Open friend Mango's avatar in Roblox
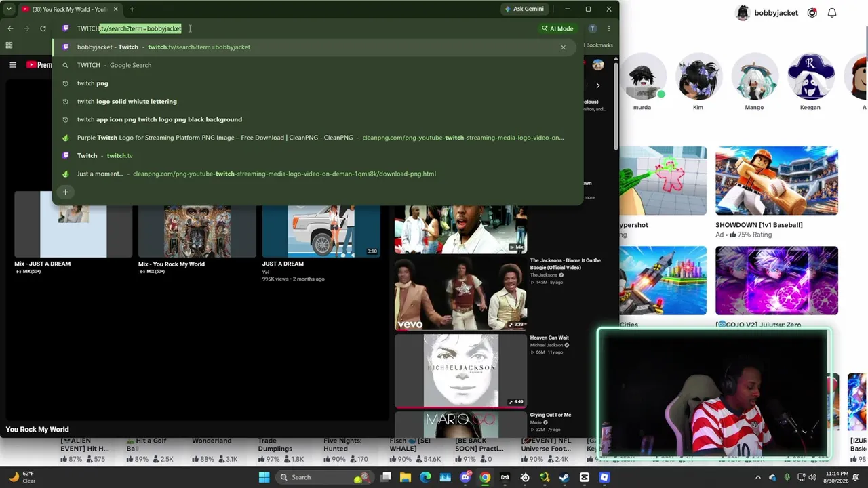Image resolution: width=868 pixels, height=488 pixels. pyautogui.click(x=754, y=77)
